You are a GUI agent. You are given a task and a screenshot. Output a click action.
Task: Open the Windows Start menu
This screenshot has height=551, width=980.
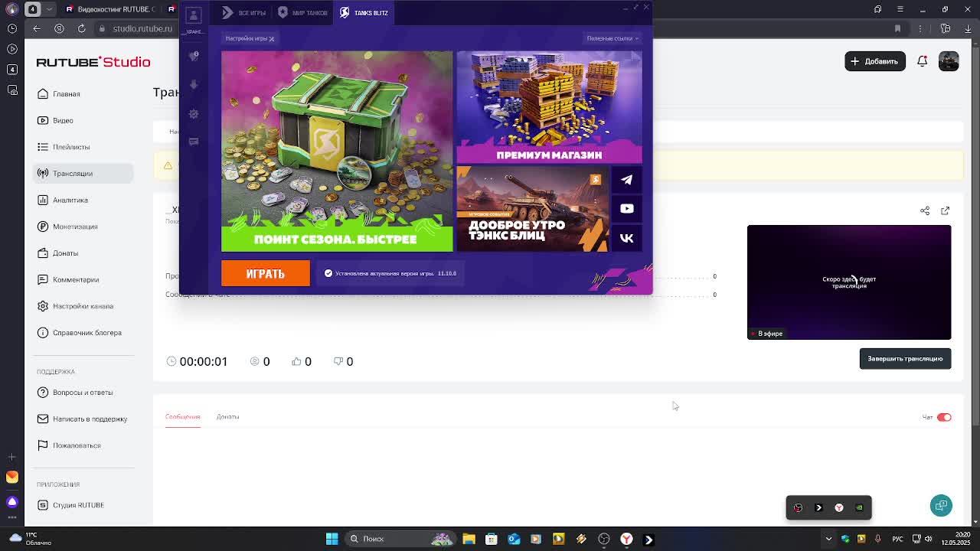click(332, 539)
